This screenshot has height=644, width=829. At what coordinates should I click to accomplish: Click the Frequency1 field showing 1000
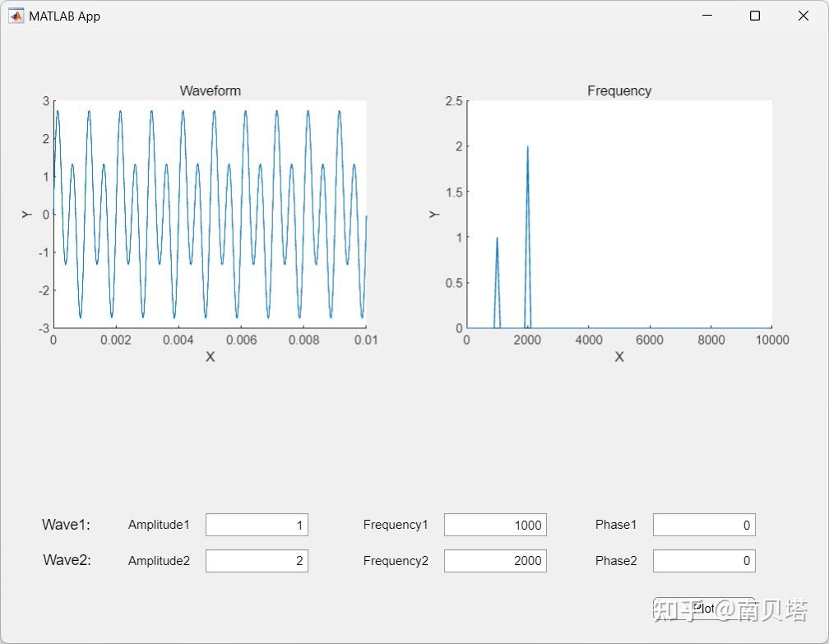[x=495, y=525]
